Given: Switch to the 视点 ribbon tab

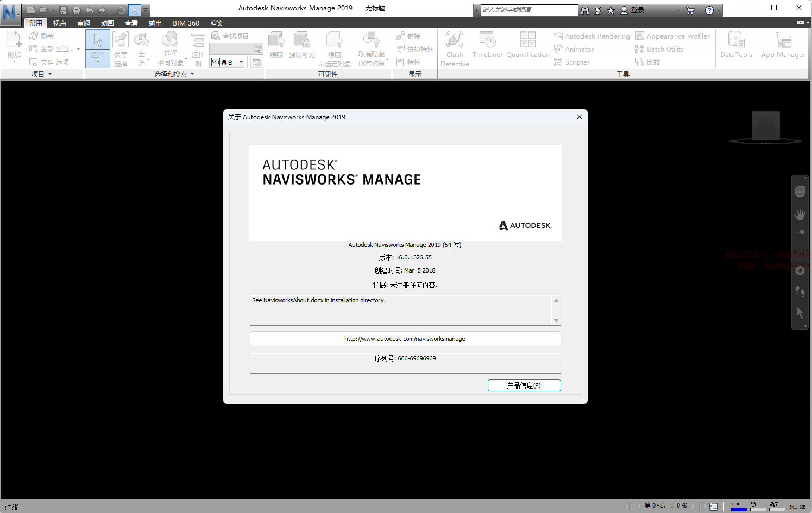Looking at the screenshot, I should pos(60,23).
